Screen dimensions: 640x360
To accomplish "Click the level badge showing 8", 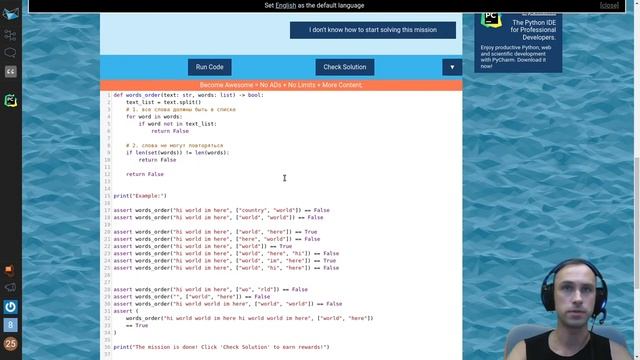I will coord(11,325).
